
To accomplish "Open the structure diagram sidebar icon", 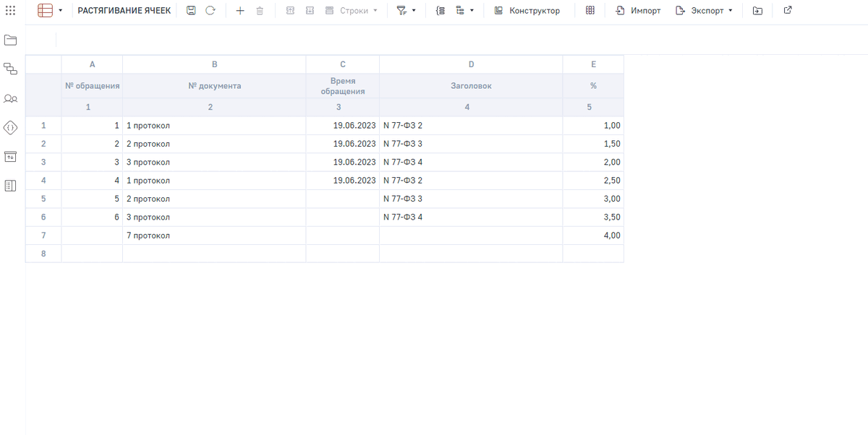I will tap(10, 69).
